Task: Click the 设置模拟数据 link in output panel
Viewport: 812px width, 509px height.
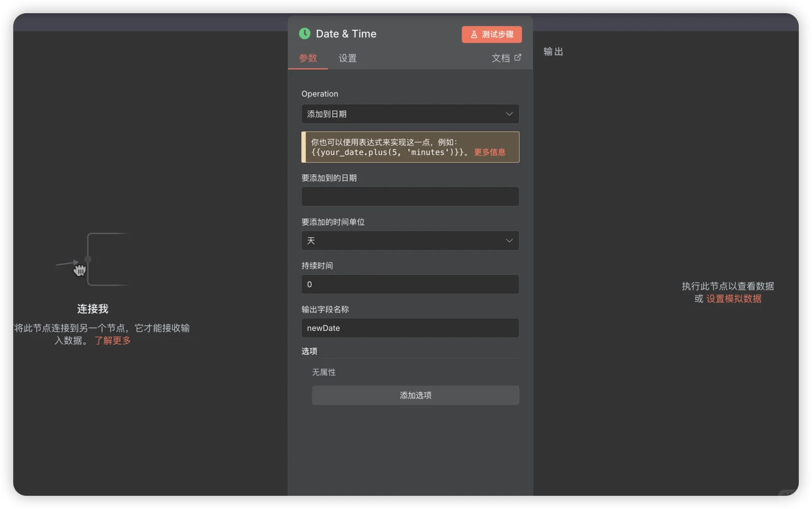Action: click(733, 298)
